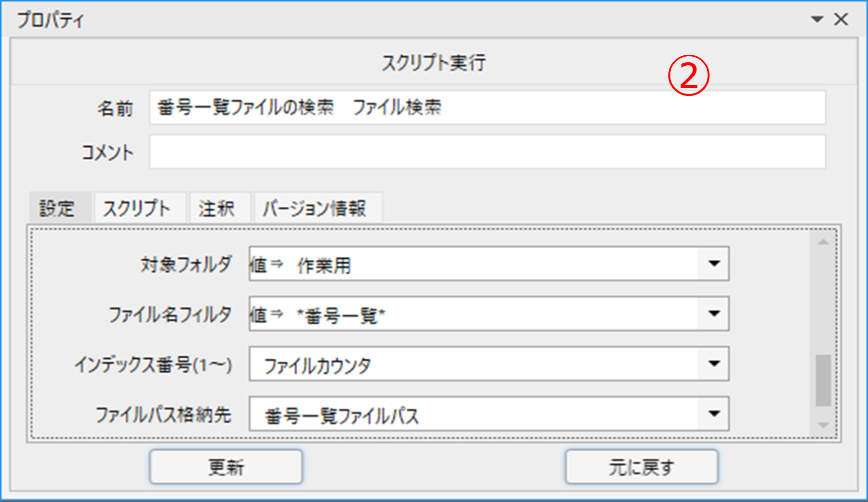Screen dimensions: 868x502
Task: Select the 注釈 tab
Action: [217, 208]
